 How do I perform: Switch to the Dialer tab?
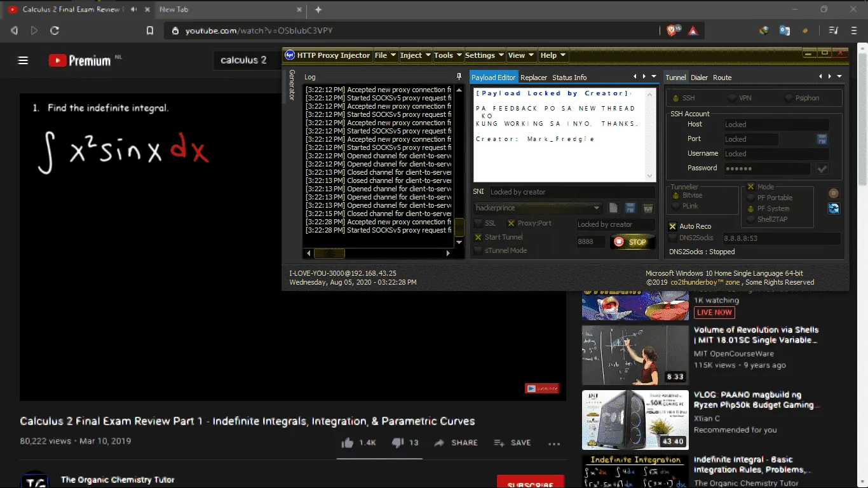(x=699, y=78)
